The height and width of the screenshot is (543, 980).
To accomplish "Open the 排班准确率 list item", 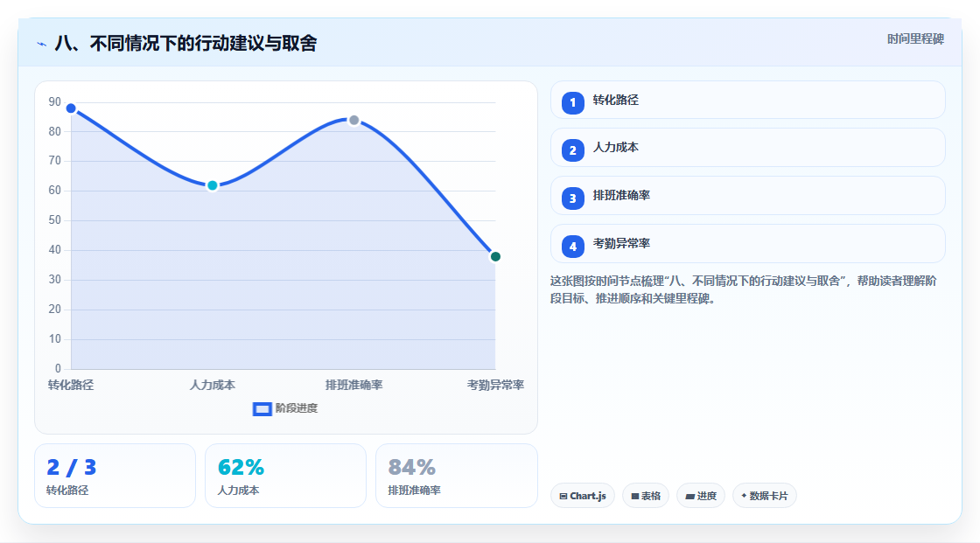I will (747, 196).
